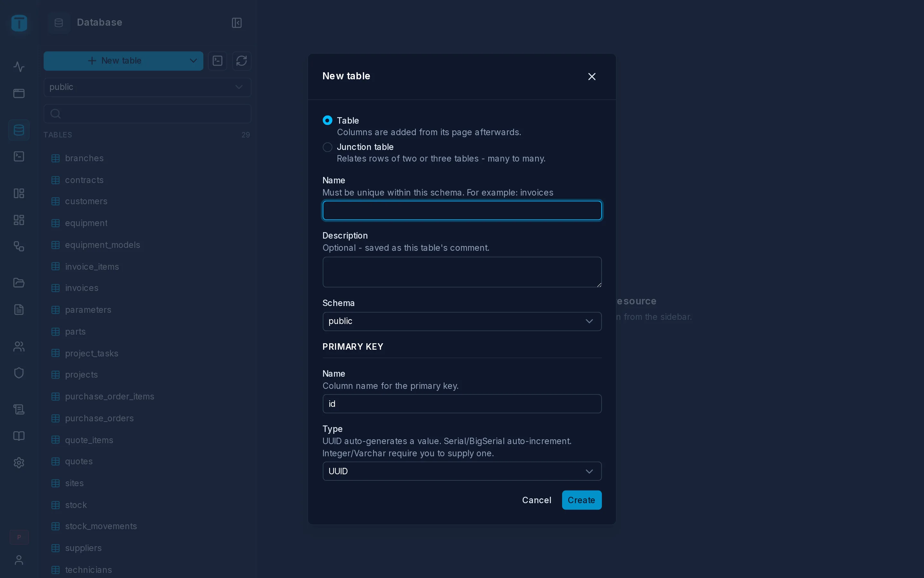Open the sidebar public schema selector
This screenshot has height=578, width=924.
147,87
